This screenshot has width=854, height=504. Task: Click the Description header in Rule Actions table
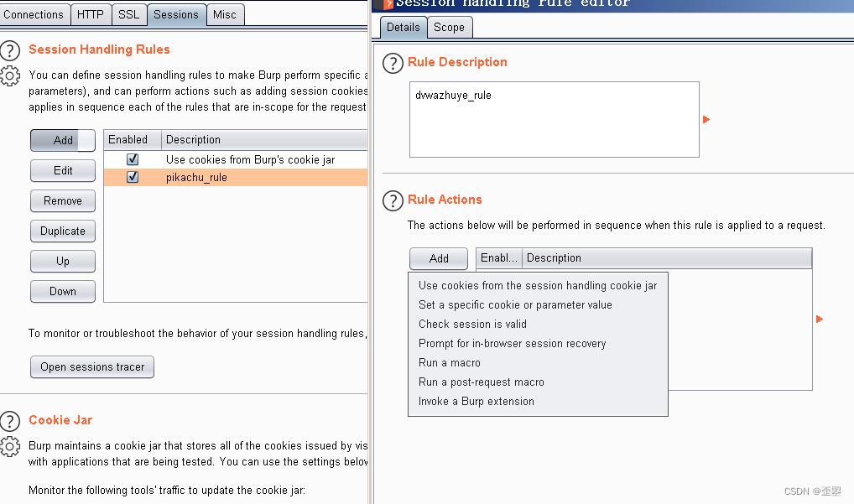[x=667, y=258]
